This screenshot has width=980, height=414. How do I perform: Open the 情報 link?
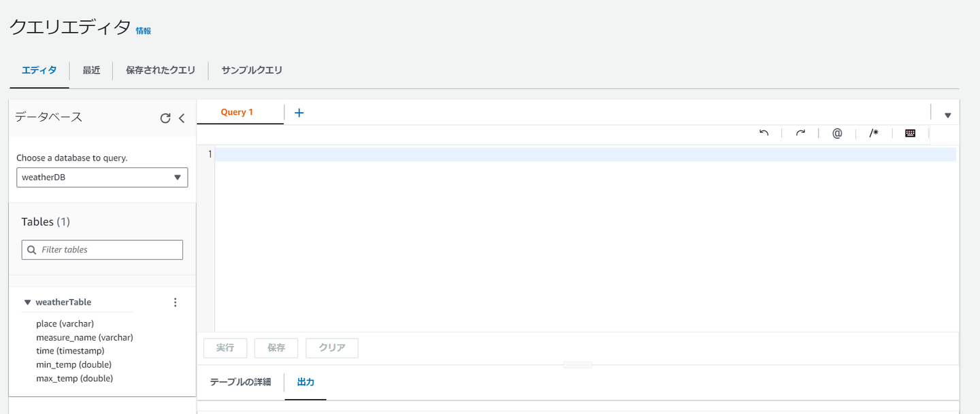coord(143,31)
